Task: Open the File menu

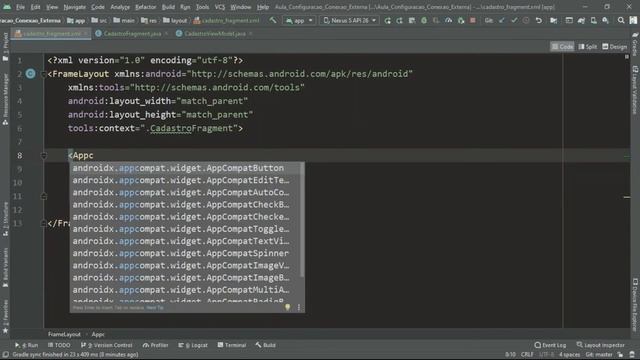Action: click(x=20, y=7)
